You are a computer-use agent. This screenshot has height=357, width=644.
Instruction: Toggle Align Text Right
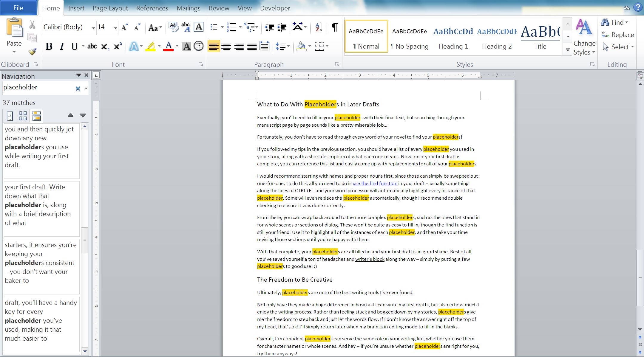point(239,46)
